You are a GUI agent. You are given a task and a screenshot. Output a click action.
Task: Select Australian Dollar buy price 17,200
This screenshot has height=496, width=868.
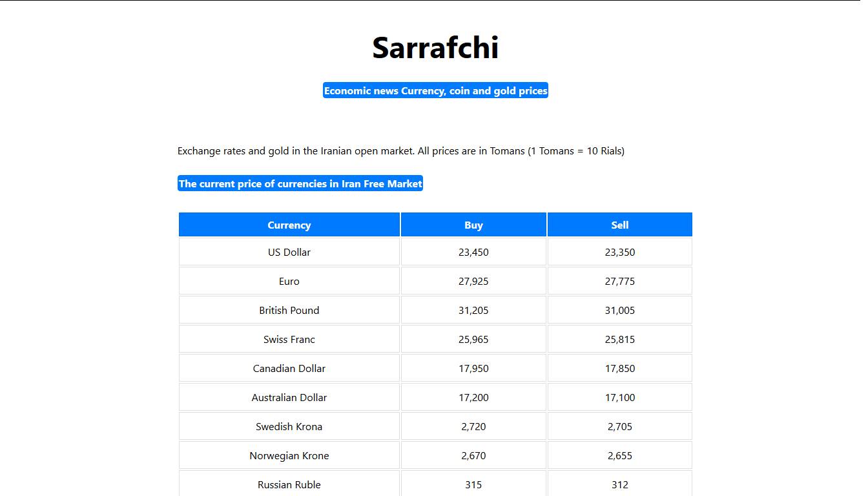pos(473,397)
